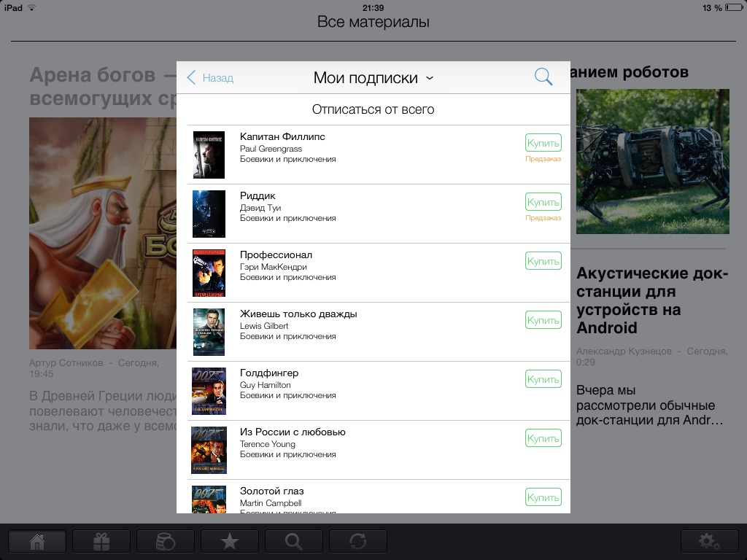Open Живешь только дважды poster
Image resolution: width=747 pixels, height=560 pixels.
[x=209, y=332]
